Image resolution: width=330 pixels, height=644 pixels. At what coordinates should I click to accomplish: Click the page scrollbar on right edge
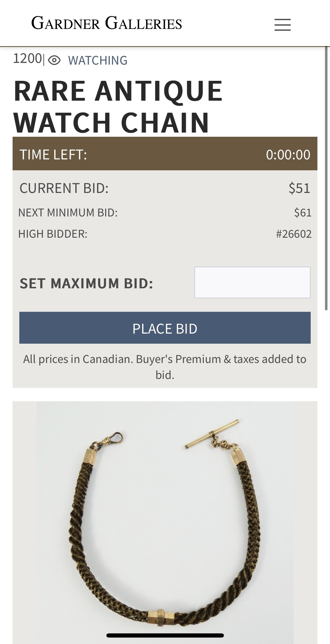(326, 179)
